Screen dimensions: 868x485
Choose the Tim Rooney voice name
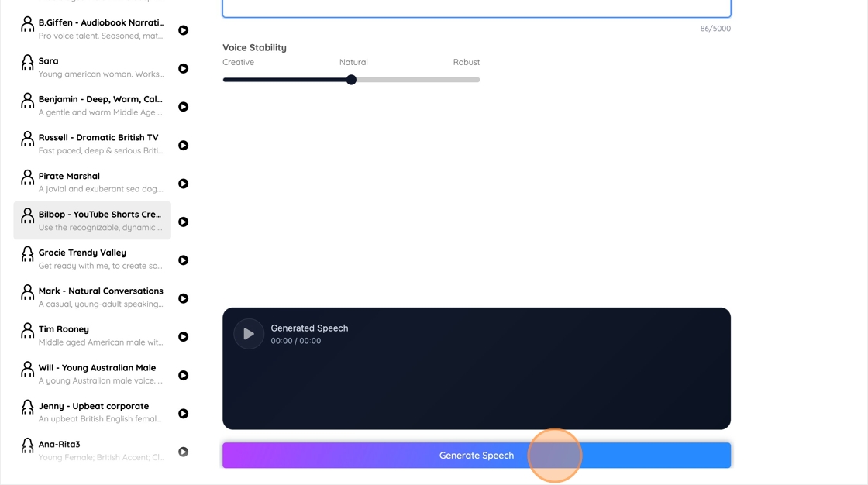coord(64,329)
